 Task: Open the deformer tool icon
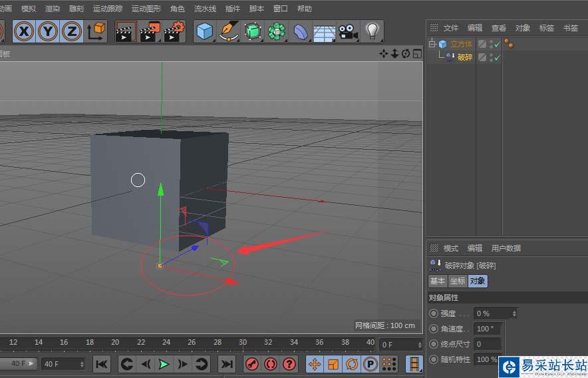click(x=301, y=31)
